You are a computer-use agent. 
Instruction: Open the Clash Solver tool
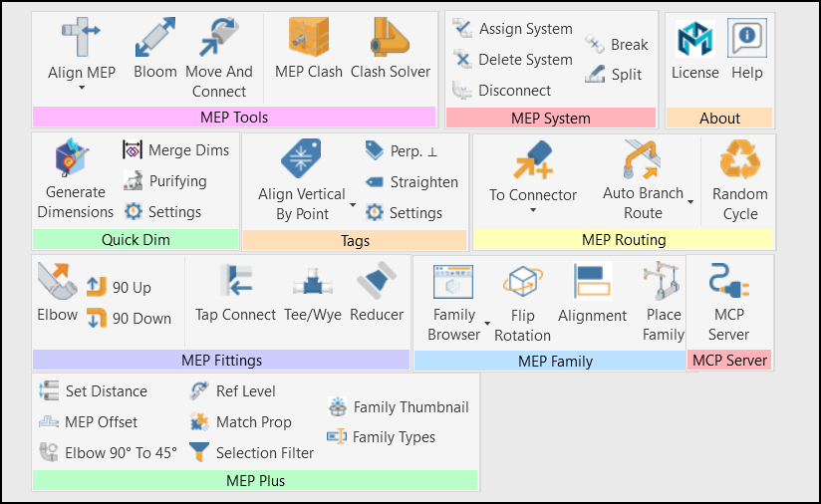pos(391,49)
